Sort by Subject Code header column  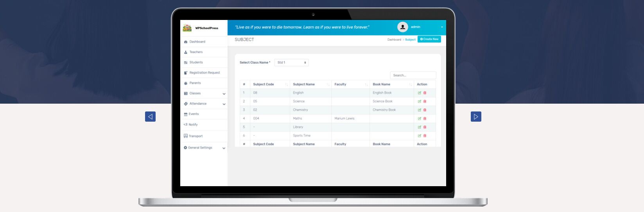tap(270, 84)
